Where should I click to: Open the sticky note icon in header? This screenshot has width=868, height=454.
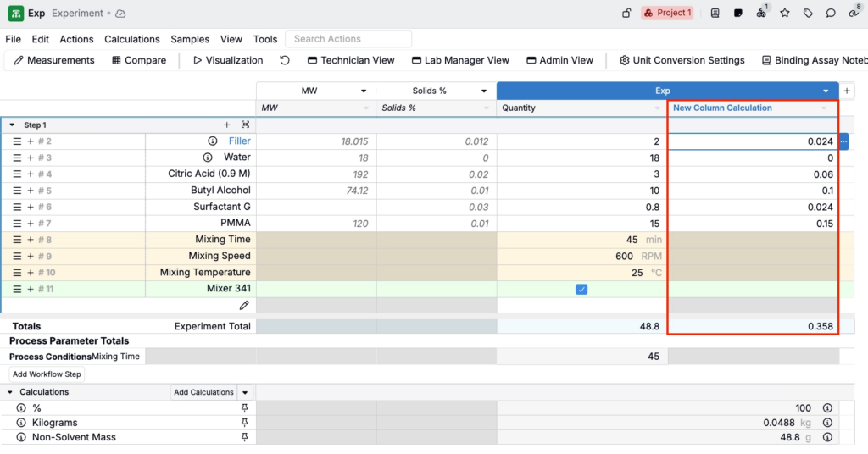tap(738, 14)
